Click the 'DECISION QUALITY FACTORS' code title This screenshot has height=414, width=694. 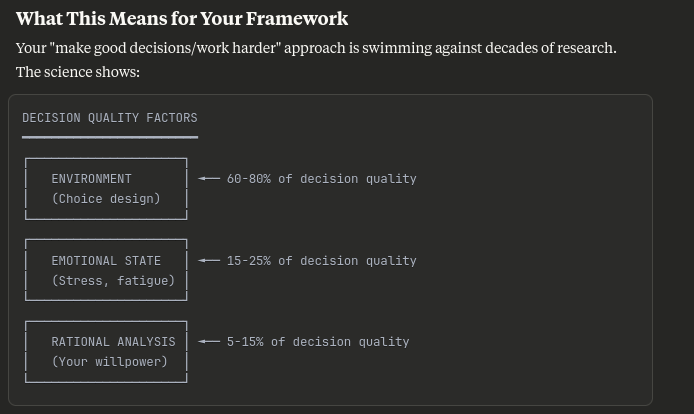[110, 118]
